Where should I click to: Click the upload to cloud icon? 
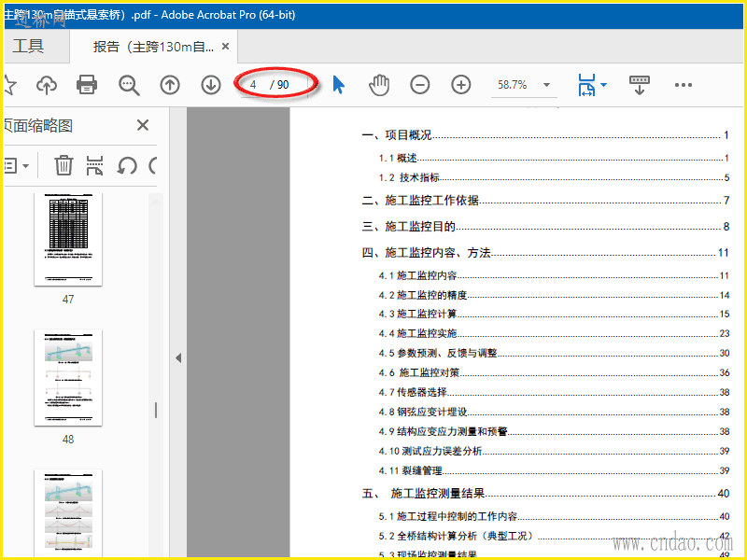point(47,85)
